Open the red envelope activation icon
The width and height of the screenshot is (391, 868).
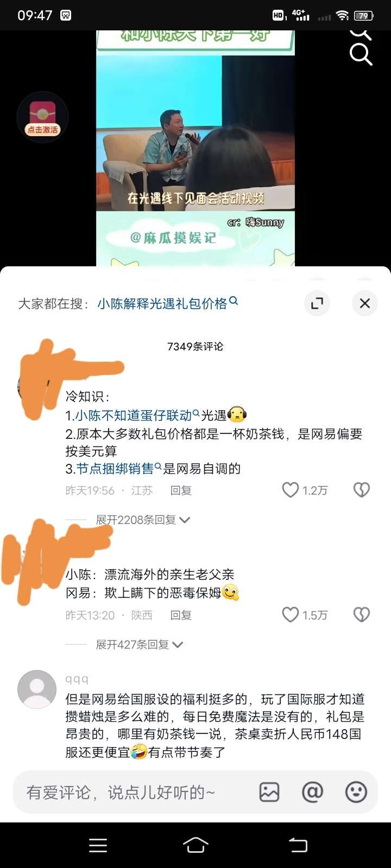pyautogui.click(x=42, y=117)
